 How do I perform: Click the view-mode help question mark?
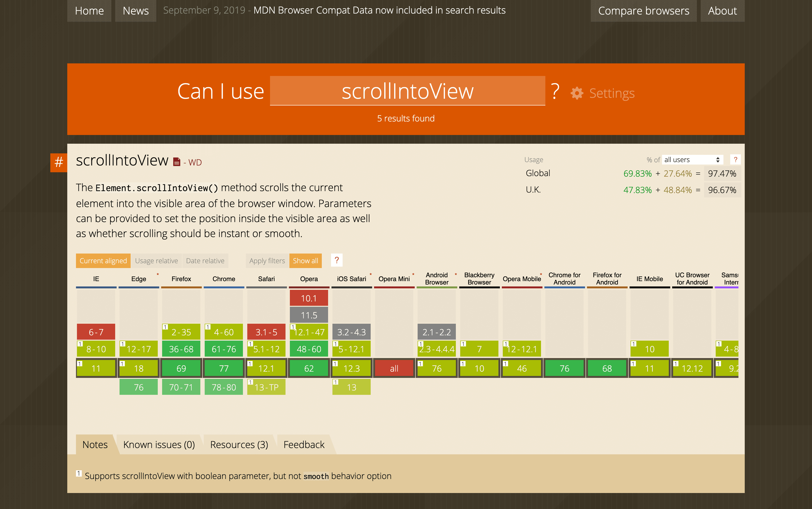(337, 260)
